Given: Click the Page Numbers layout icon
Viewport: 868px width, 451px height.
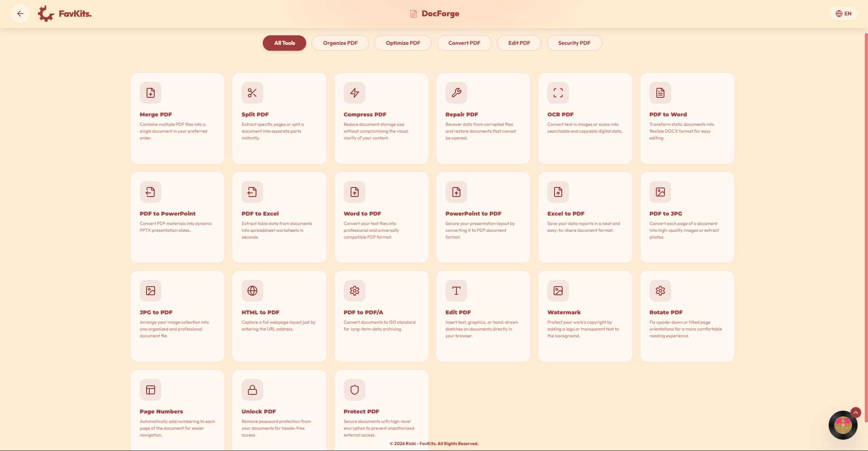Looking at the screenshot, I should [x=151, y=390].
